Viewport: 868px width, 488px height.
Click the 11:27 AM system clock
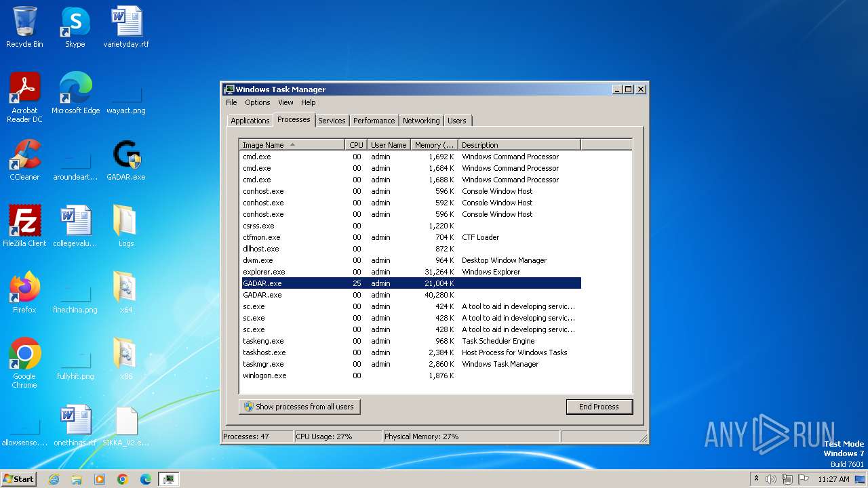833,479
